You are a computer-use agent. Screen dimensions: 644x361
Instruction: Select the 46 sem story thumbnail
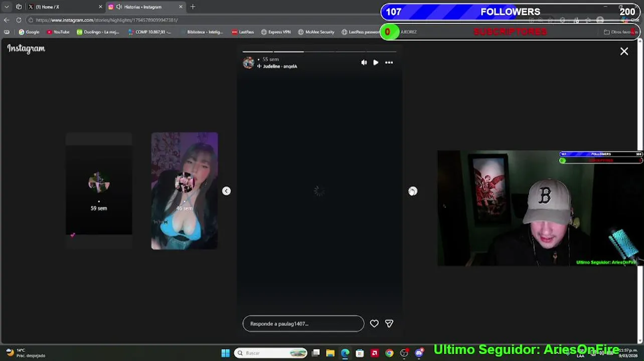pyautogui.click(x=185, y=191)
